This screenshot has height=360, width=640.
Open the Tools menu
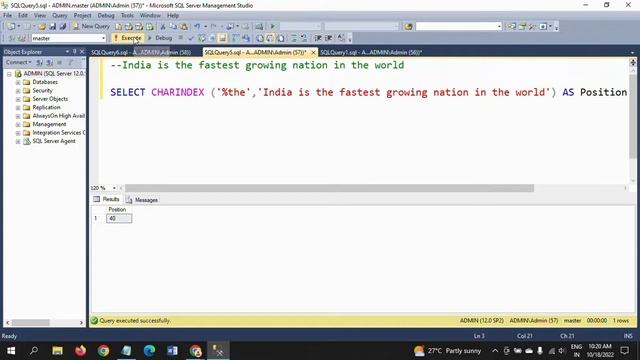(127, 16)
